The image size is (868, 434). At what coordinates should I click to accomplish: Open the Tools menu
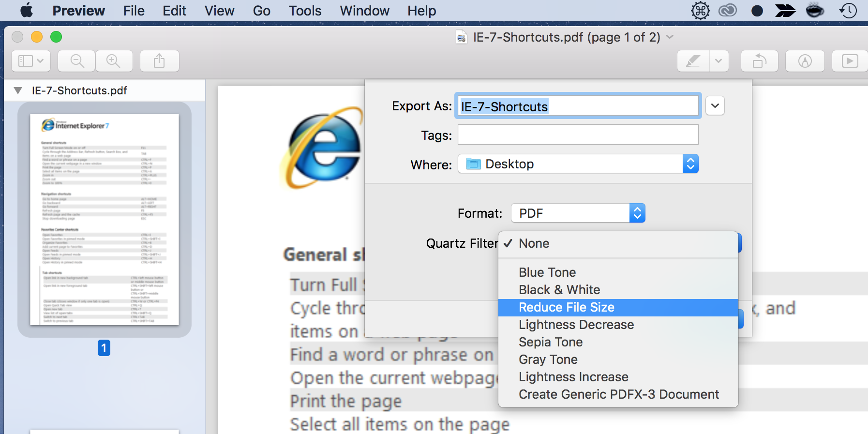(x=305, y=11)
